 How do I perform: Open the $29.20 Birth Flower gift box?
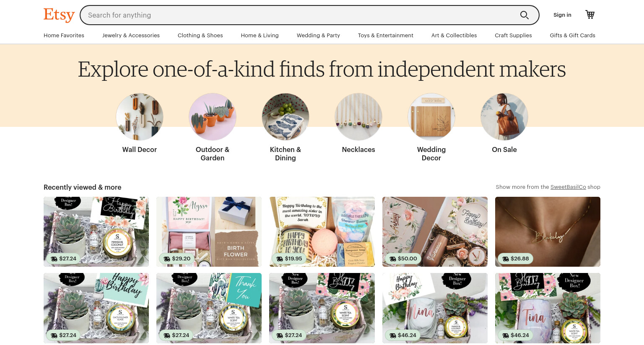click(x=209, y=232)
